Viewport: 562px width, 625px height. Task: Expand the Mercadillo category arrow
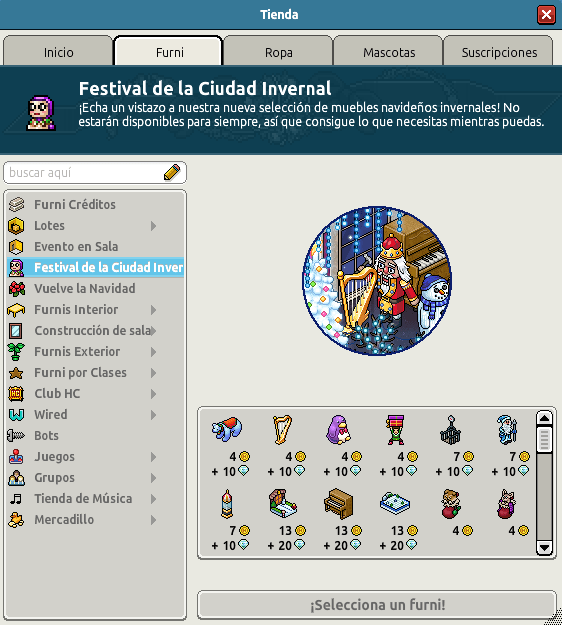click(153, 520)
